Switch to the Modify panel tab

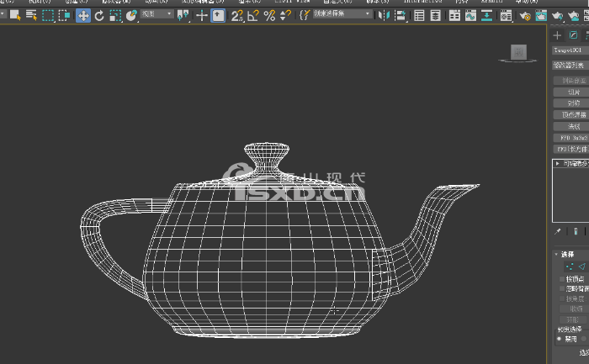coord(573,35)
